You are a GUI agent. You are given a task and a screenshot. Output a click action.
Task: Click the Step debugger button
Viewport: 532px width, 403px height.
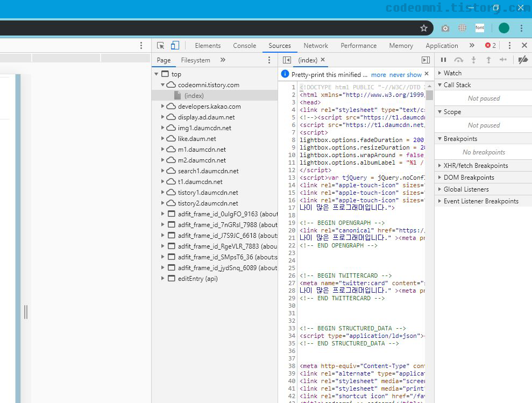(x=503, y=60)
